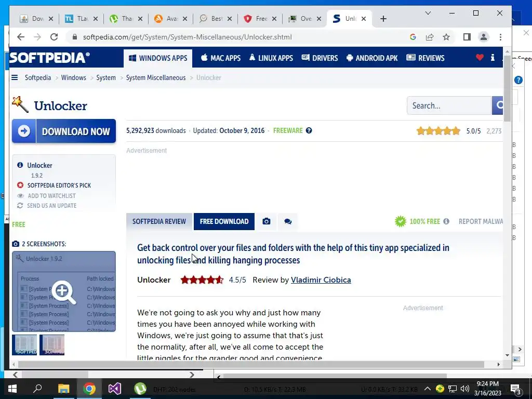Click the 4.5/5 red star review rating
Screen dimensions: 532x399
(202, 280)
